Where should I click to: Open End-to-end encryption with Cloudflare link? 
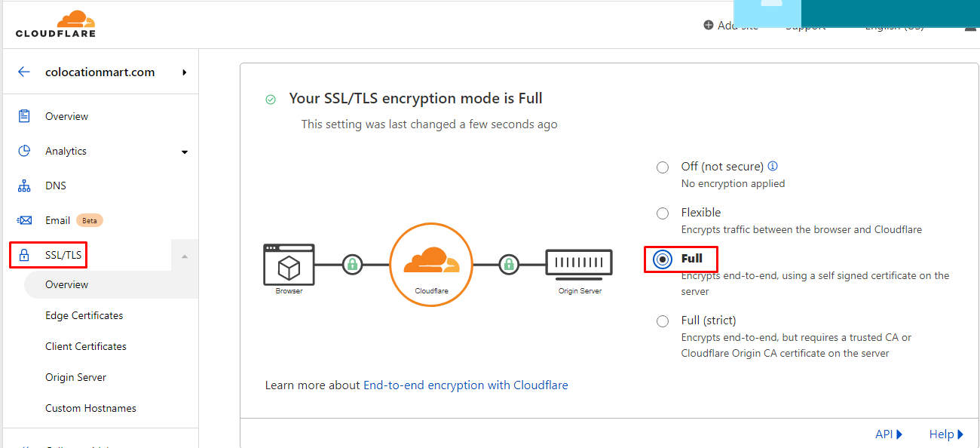[465, 385]
